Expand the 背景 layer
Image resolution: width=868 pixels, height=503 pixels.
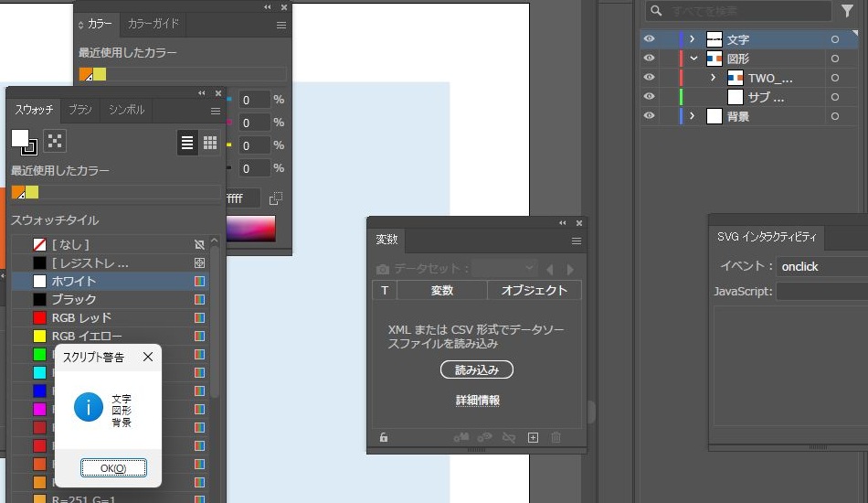692,115
